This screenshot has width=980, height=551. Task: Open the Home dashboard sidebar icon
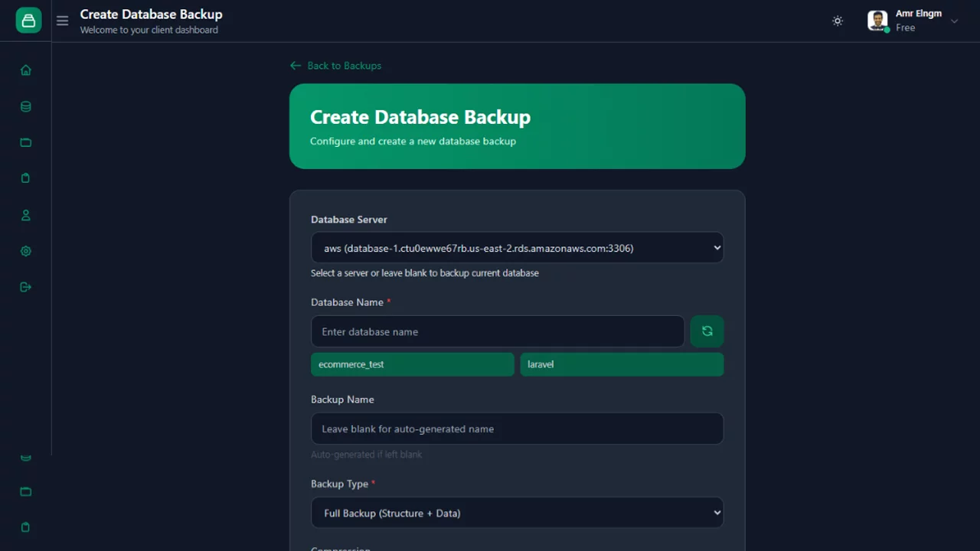25,70
